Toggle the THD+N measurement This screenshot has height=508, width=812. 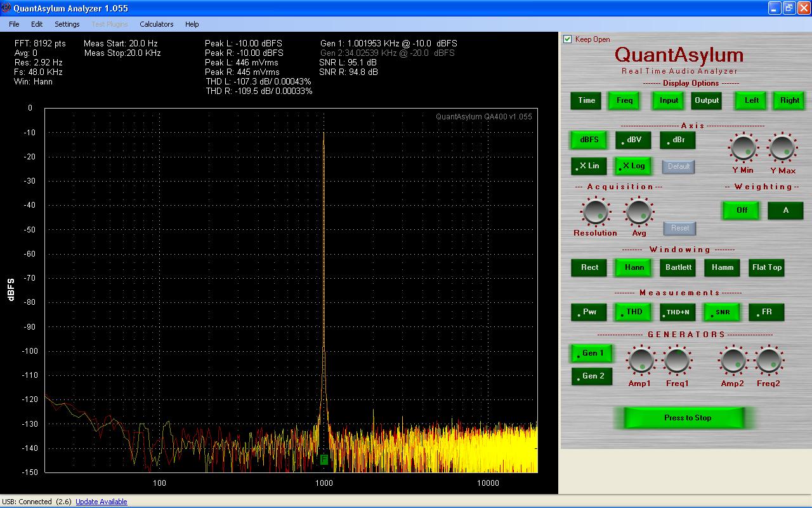point(678,312)
